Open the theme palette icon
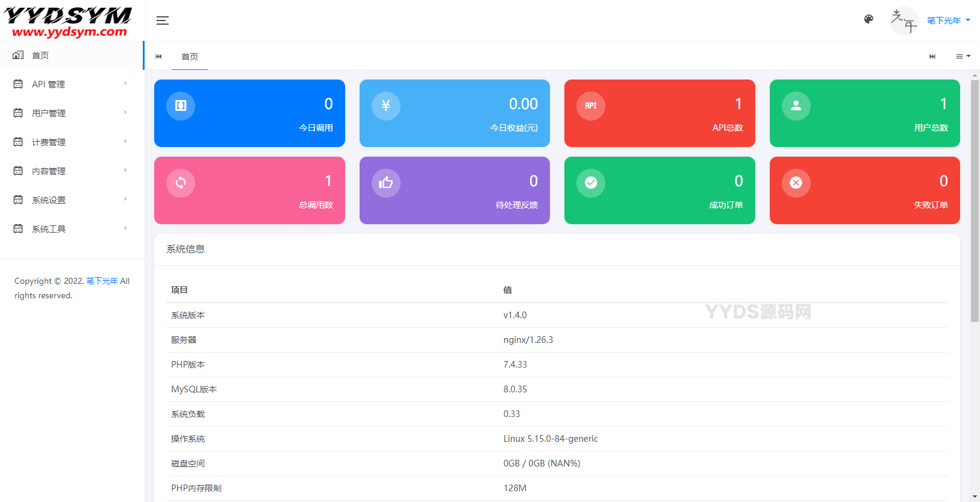 869,19
